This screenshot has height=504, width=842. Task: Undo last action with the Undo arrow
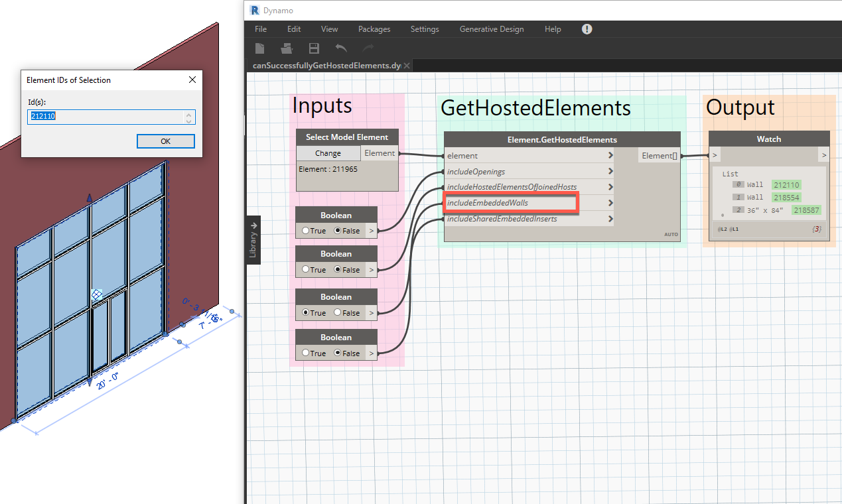coord(340,48)
